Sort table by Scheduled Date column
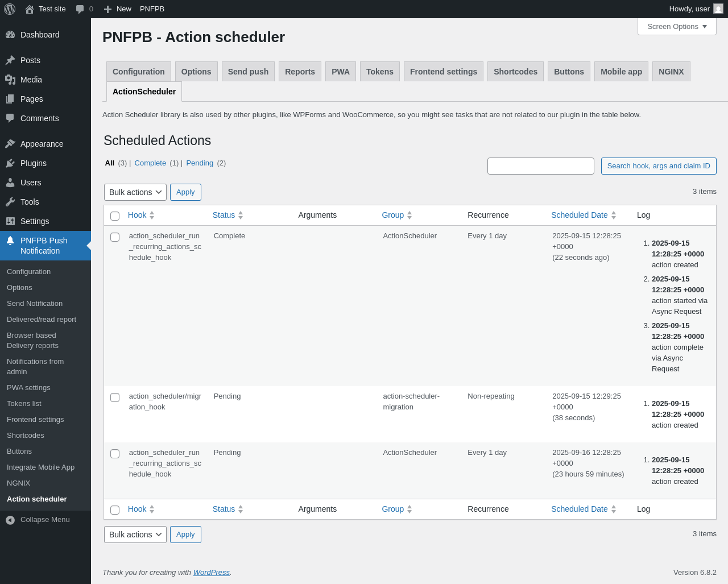 click(x=580, y=215)
